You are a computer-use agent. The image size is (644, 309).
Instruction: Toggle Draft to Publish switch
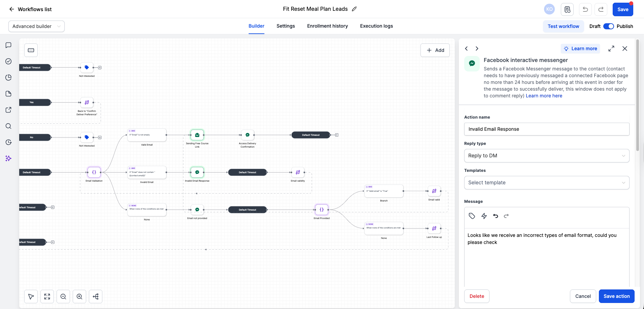tap(609, 26)
